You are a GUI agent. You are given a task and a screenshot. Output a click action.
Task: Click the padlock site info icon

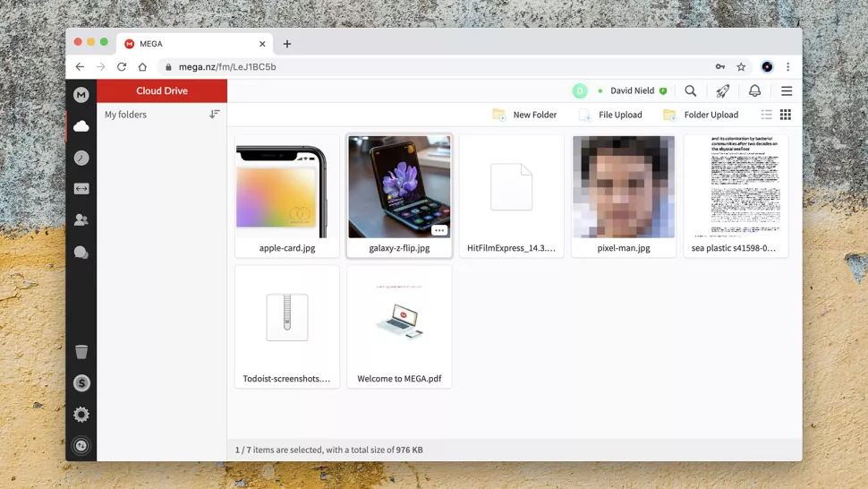[x=168, y=67]
